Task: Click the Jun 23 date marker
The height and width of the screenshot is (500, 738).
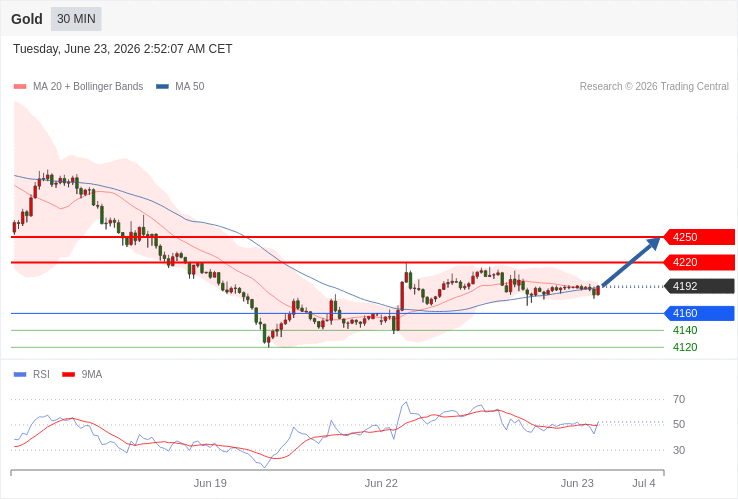Action: (577, 484)
